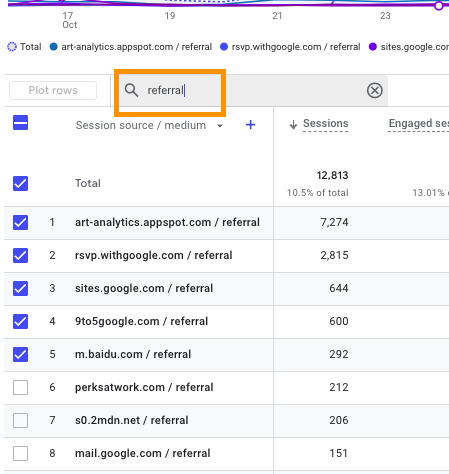The height and width of the screenshot is (474, 449).
Task: Uncheck m.baidu.com row checkbox
Action: tap(20, 354)
